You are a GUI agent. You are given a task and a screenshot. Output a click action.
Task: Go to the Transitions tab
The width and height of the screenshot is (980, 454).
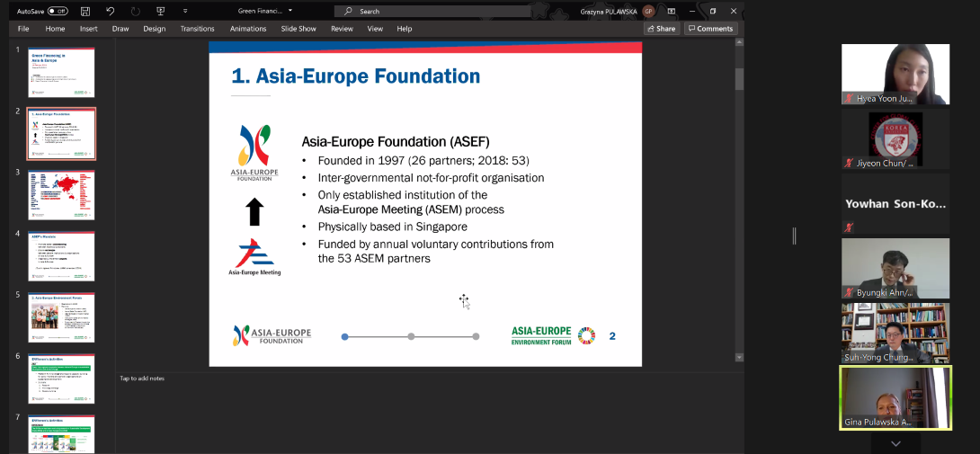pos(198,29)
